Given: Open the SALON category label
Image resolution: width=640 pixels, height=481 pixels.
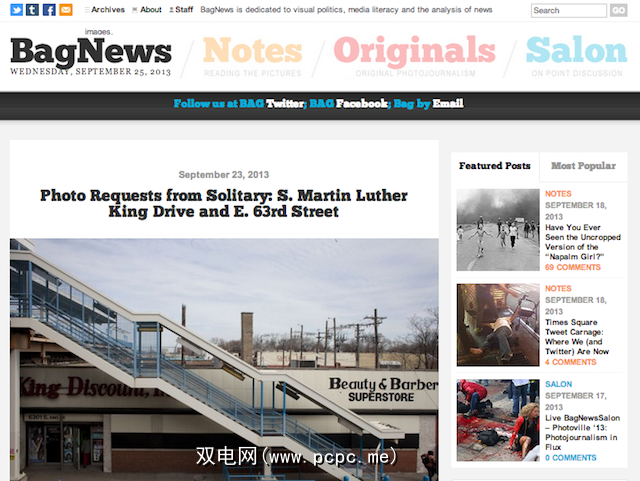Looking at the screenshot, I should point(558,384).
